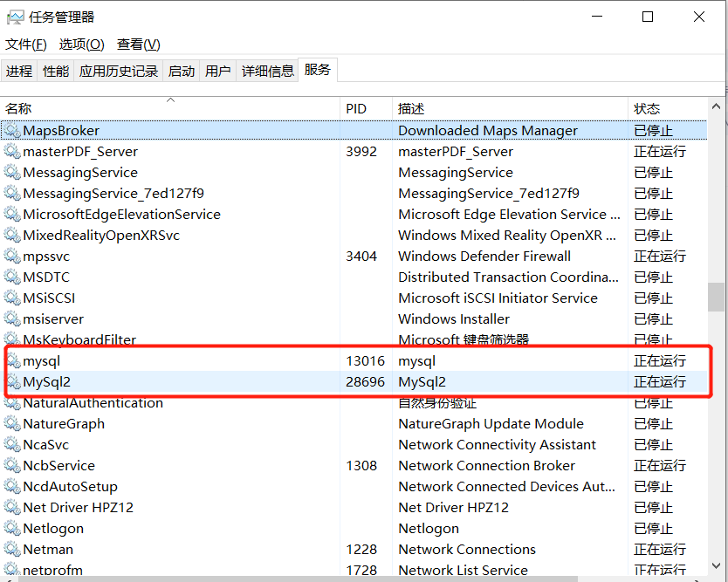Click the vertical scrollbar thumb
The width and height of the screenshot is (728, 582).
point(716,297)
